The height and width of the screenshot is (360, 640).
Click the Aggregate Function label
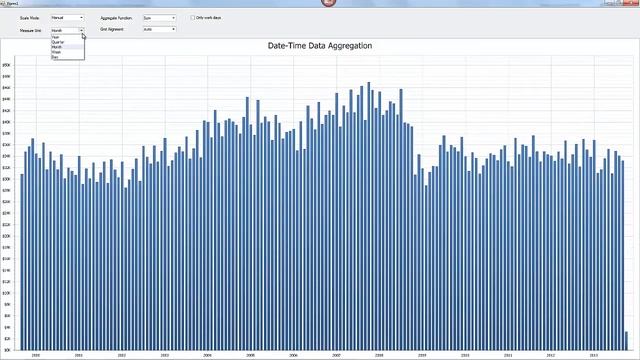(x=116, y=18)
